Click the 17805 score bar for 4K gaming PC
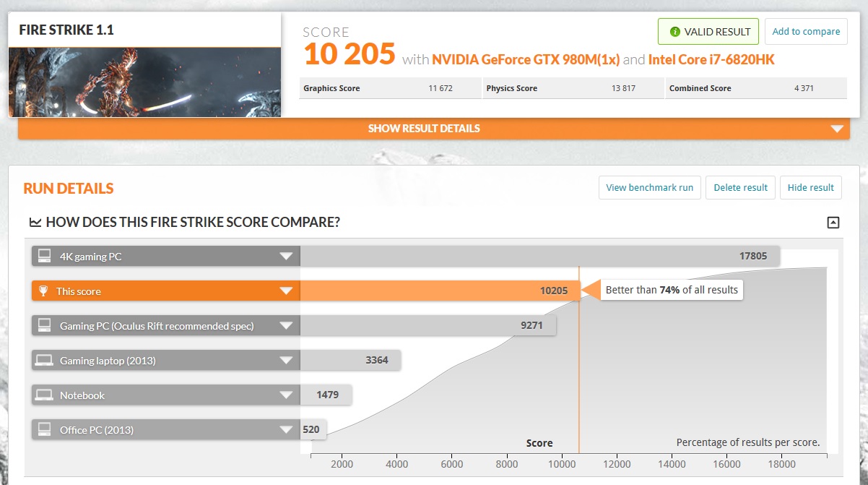 pyautogui.click(x=539, y=256)
